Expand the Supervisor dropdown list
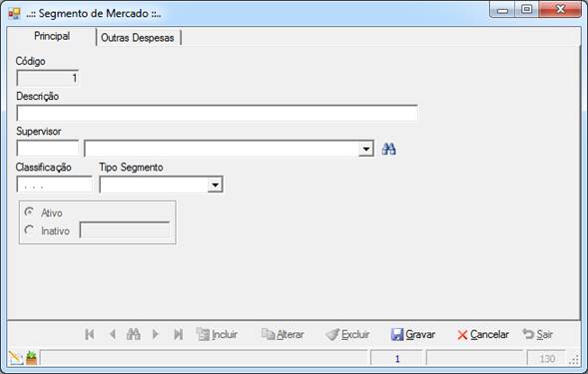Viewport: 588px width, 374px height. 365,150
